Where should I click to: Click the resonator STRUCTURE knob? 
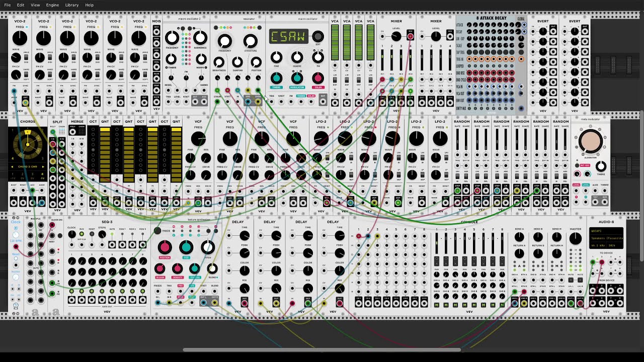click(x=251, y=41)
